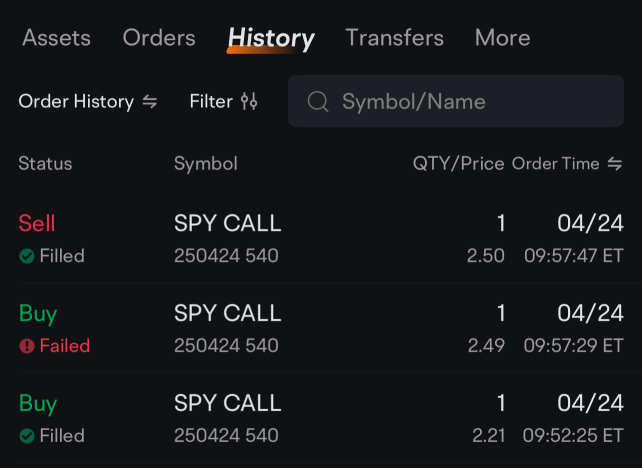Toggle Order Time sort arrows
642x468 pixels.
coord(615,164)
